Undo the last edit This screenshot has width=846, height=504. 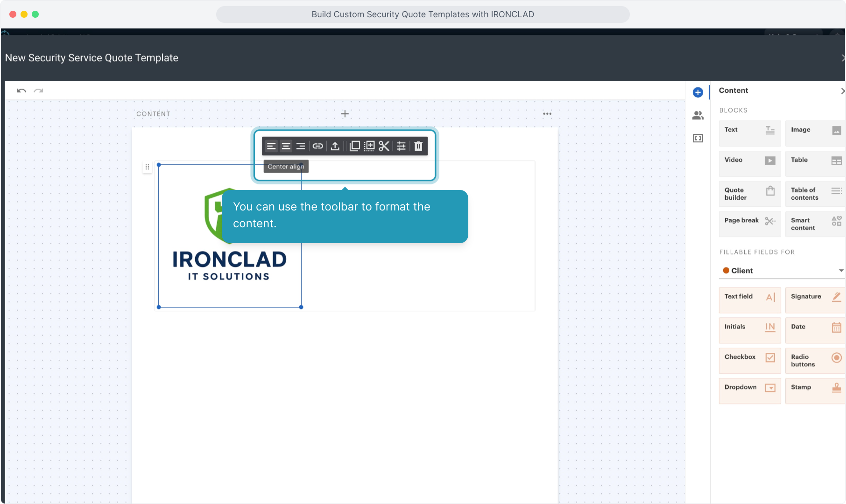tap(21, 91)
